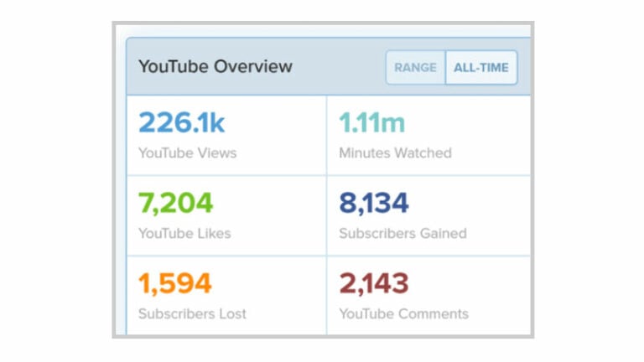Click the 2,143 comments figure
Image resolution: width=644 pixels, height=362 pixels.
(374, 283)
